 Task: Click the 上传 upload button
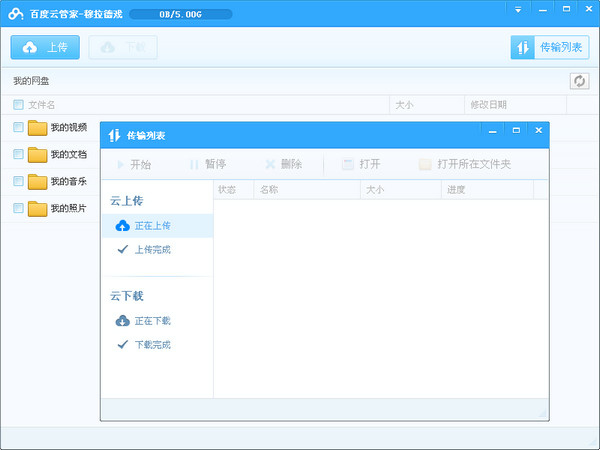click(x=45, y=47)
